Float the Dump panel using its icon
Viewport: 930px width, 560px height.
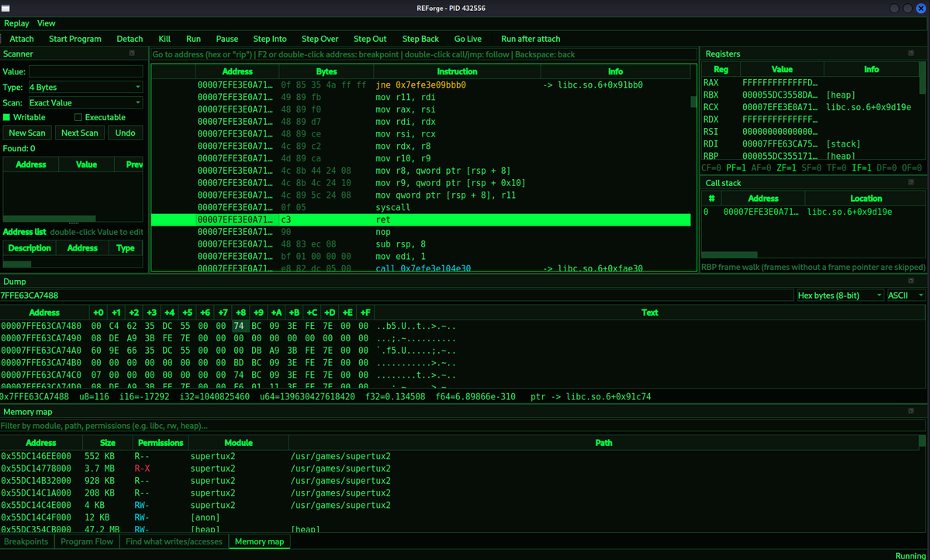(911, 282)
